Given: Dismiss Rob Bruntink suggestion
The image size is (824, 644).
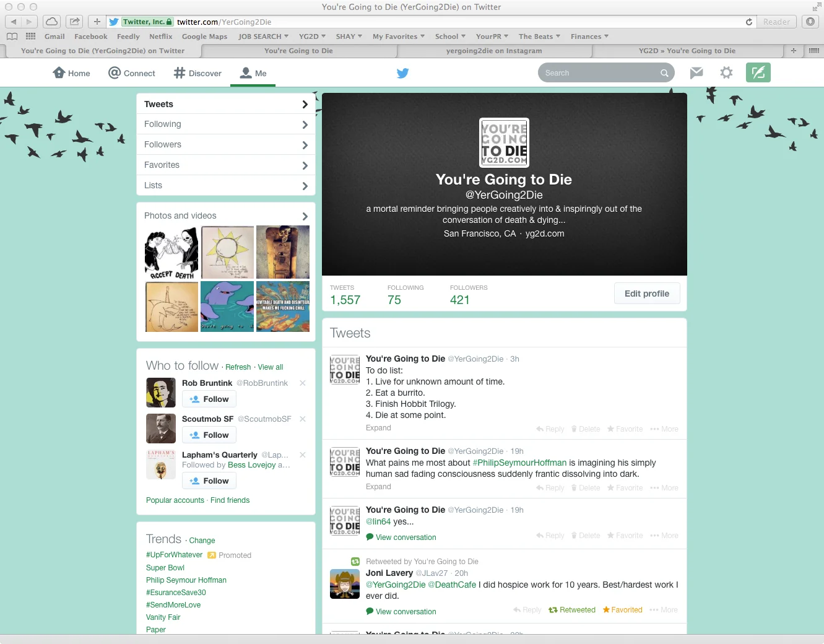Looking at the screenshot, I should click(x=303, y=383).
